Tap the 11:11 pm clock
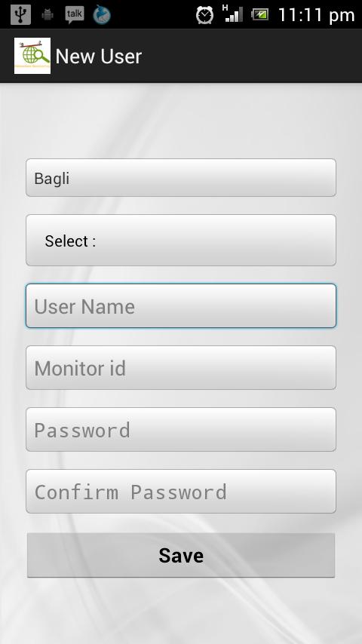Screen dimensions: 362x644 coord(316,15)
